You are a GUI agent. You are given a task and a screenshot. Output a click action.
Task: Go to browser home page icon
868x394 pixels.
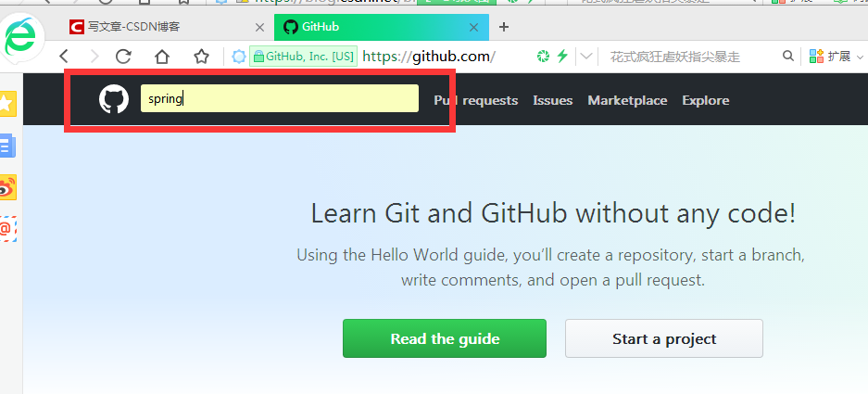click(161, 56)
